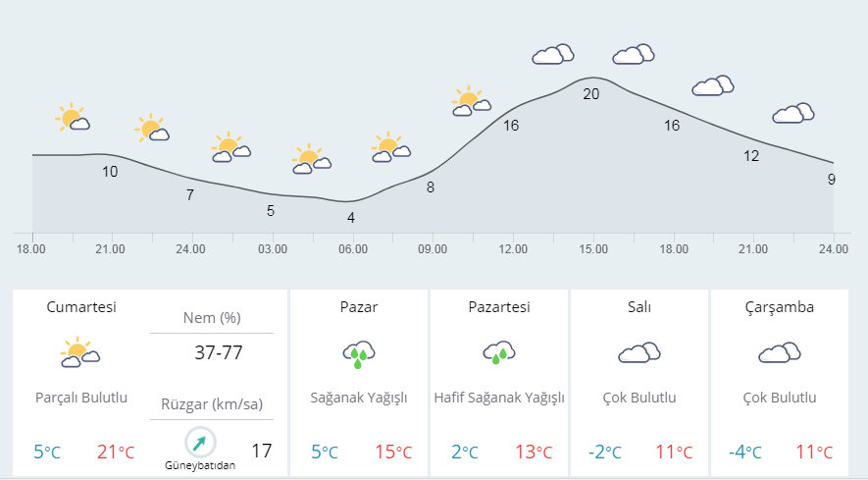Screen dimensions: 868x480
Task: Click the 06.00 time marker on axis
Action: tap(353, 249)
